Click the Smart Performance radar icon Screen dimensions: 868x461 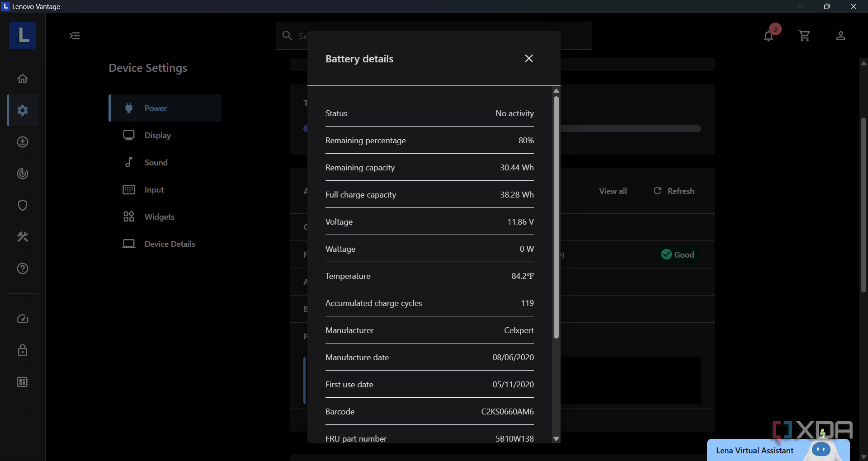pyautogui.click(x=23, y=174)
